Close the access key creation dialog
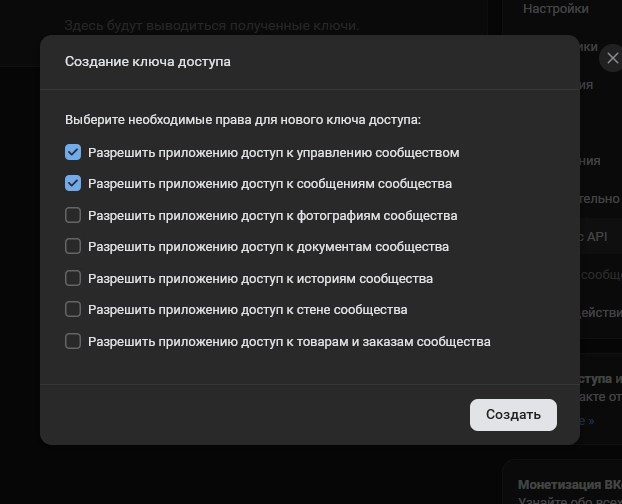This screenshot has height=504, width=622. point(611,59)
